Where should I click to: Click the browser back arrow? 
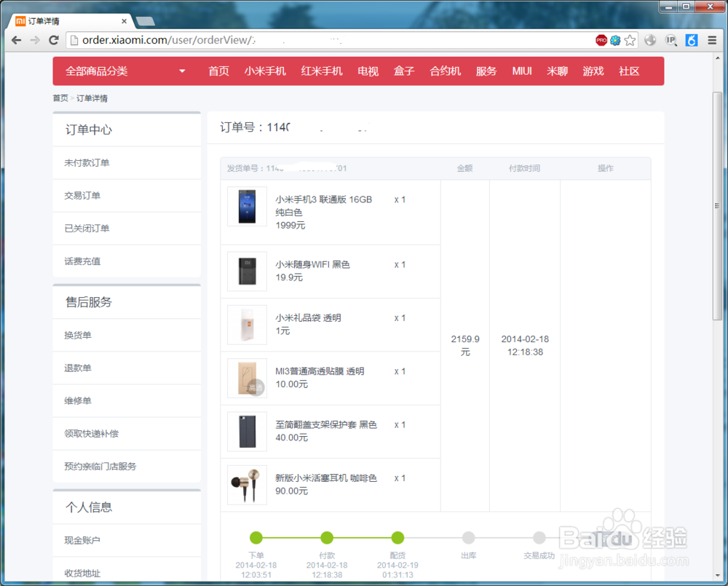[16, 40]
